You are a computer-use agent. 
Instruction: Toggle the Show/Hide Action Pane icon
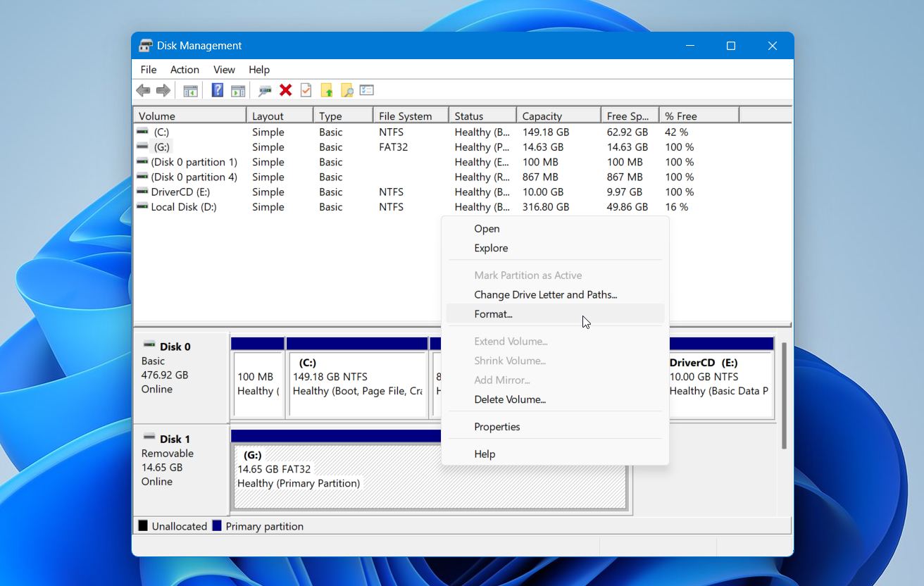(238, 90)
